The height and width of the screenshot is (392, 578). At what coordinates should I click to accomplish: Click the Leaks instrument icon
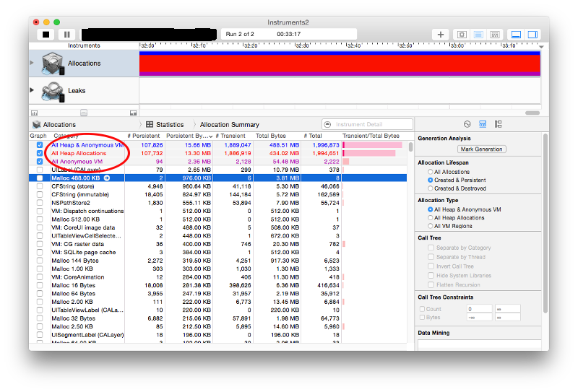(x=53, y=92)
